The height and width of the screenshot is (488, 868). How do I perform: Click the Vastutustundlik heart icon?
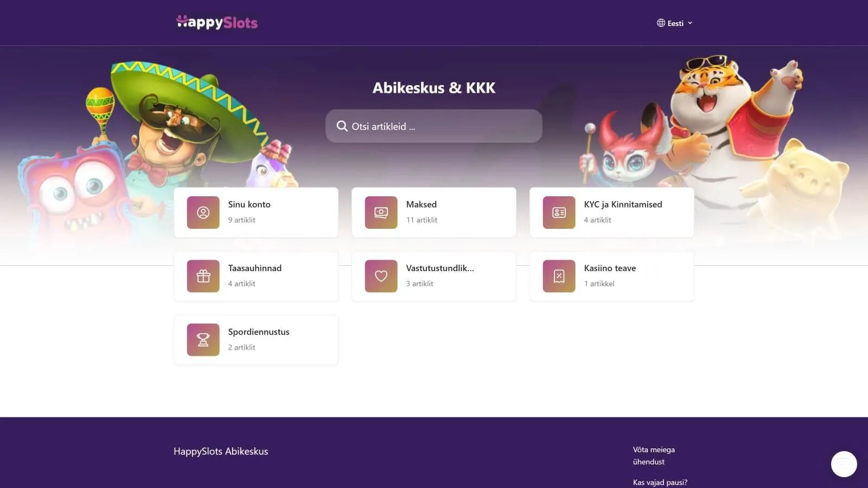tap(381, 276)
